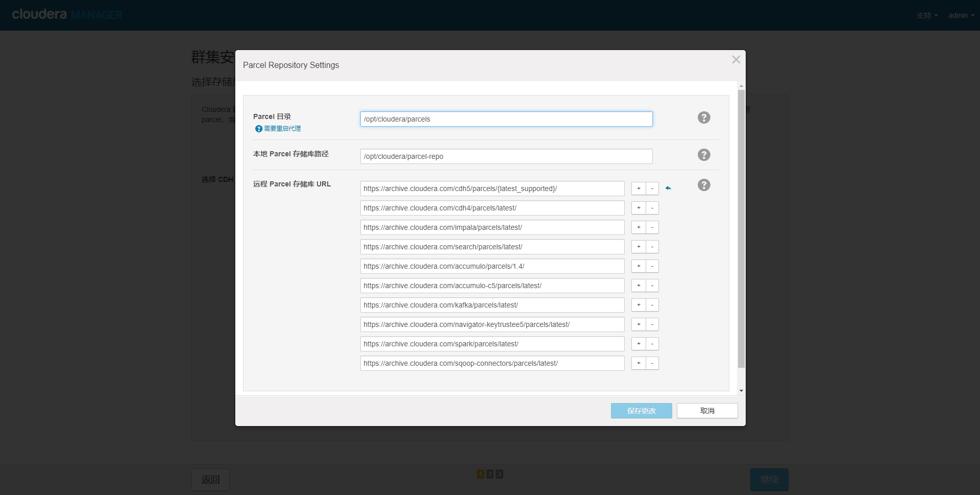
Task: Click the scrollbar down arrow in dialog
Action: click(741, 391)
